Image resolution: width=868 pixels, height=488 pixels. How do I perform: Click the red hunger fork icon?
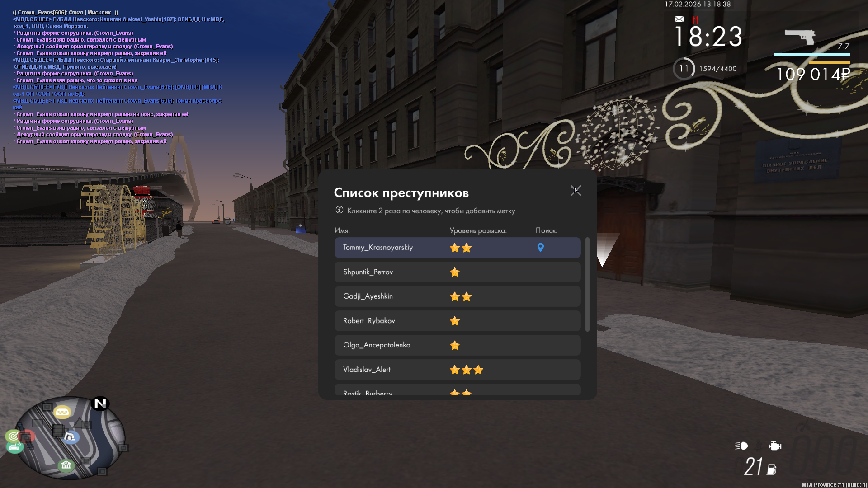pyautogui.click(x=695, y=19)
